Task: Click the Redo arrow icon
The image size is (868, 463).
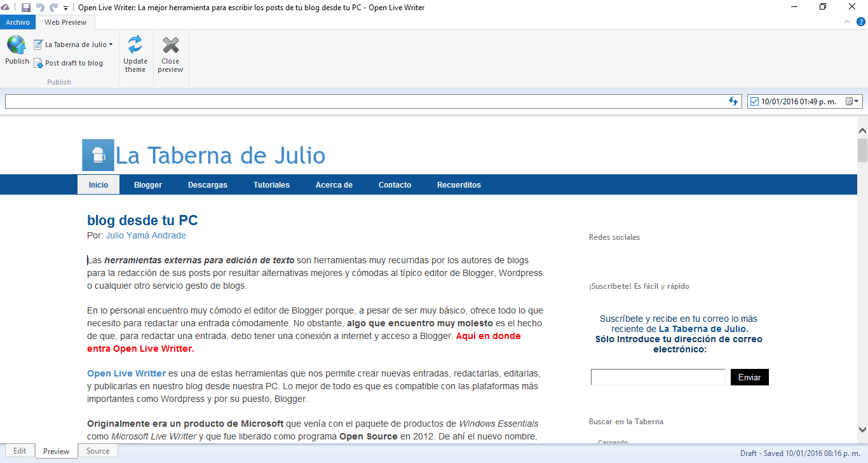Action: (x=53, y=7)
